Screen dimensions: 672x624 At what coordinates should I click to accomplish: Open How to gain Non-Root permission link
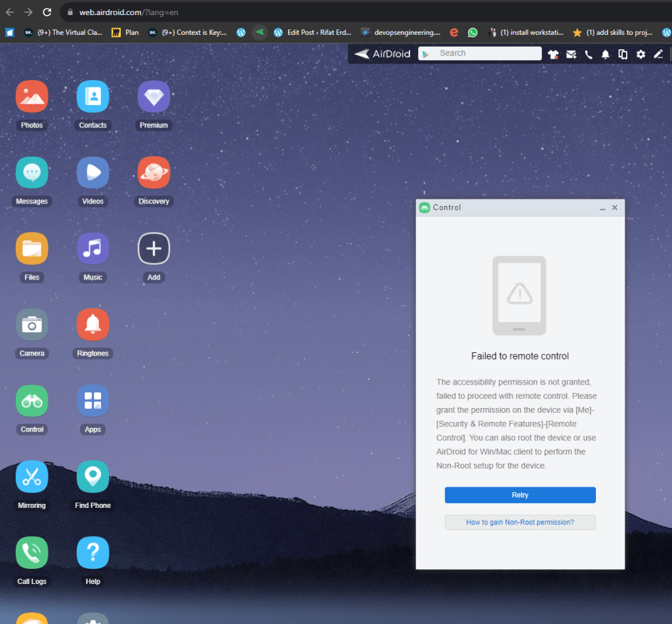(520, 522)
